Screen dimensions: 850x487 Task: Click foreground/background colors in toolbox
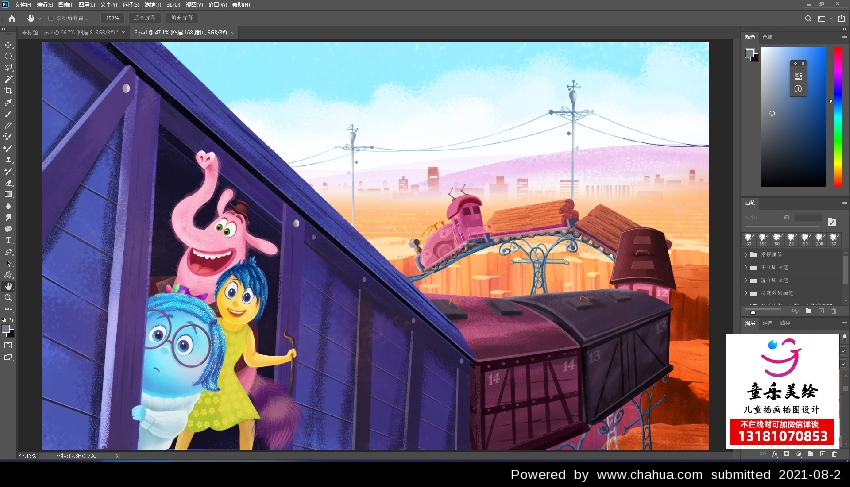click(x=8, y=330)
